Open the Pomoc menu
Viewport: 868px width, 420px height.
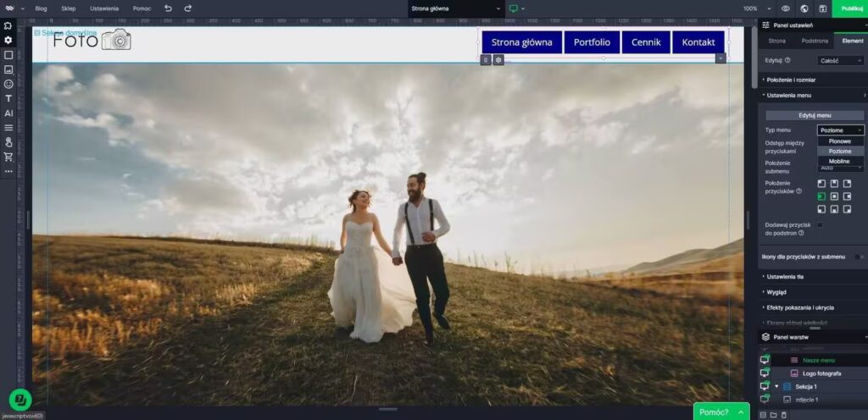point(142,8)
